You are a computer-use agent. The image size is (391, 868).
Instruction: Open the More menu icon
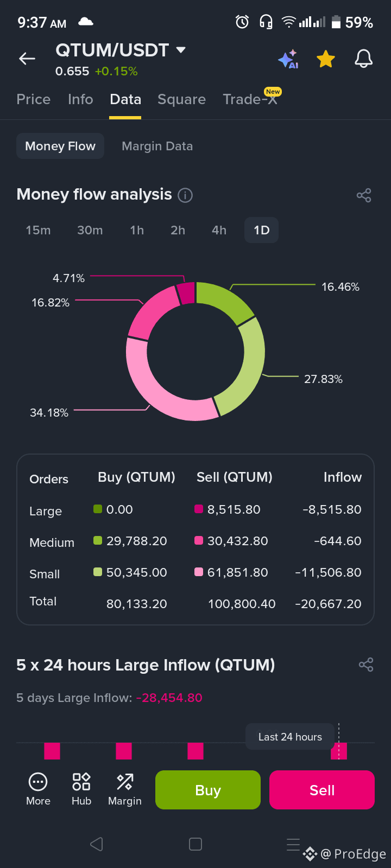click(x=38, y=789)
